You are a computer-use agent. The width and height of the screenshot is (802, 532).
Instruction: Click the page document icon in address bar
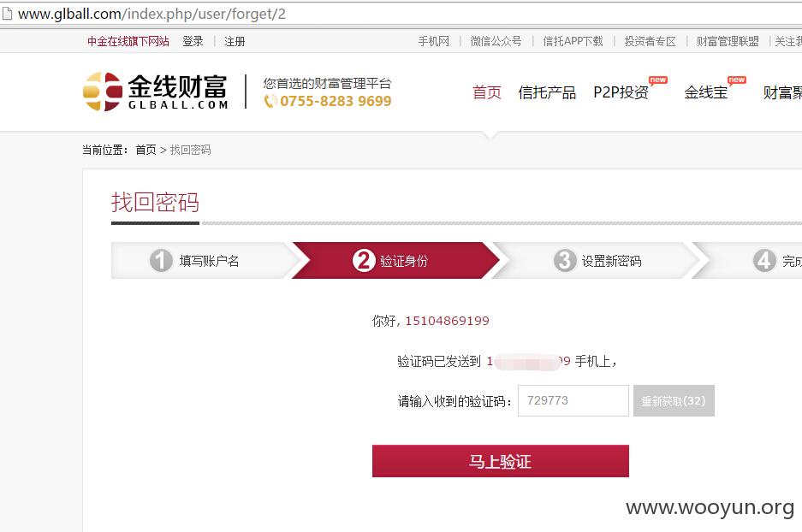[x=7, y=14]
